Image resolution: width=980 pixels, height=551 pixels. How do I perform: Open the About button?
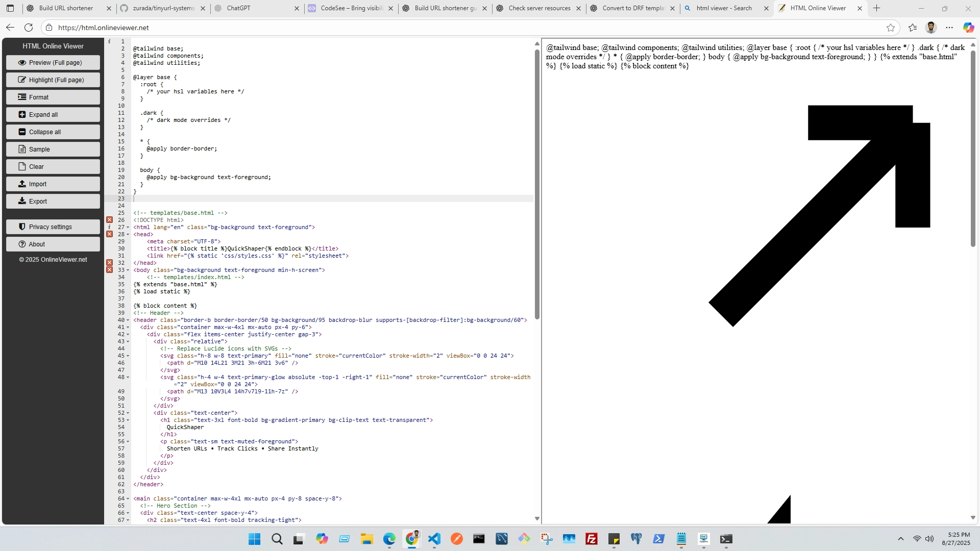(53, 244)
